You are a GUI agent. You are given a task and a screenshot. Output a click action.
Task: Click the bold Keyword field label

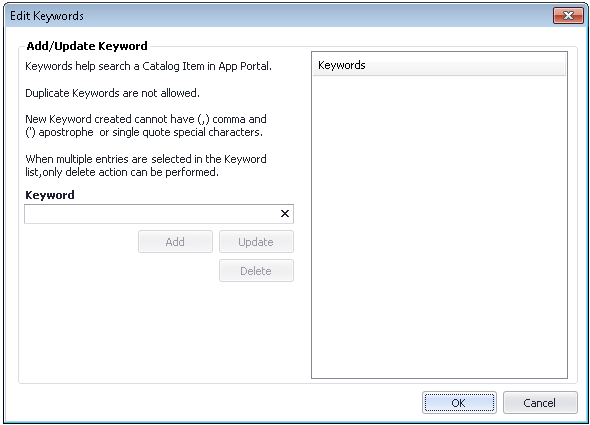pyautogui.click(x=50, y=195)
